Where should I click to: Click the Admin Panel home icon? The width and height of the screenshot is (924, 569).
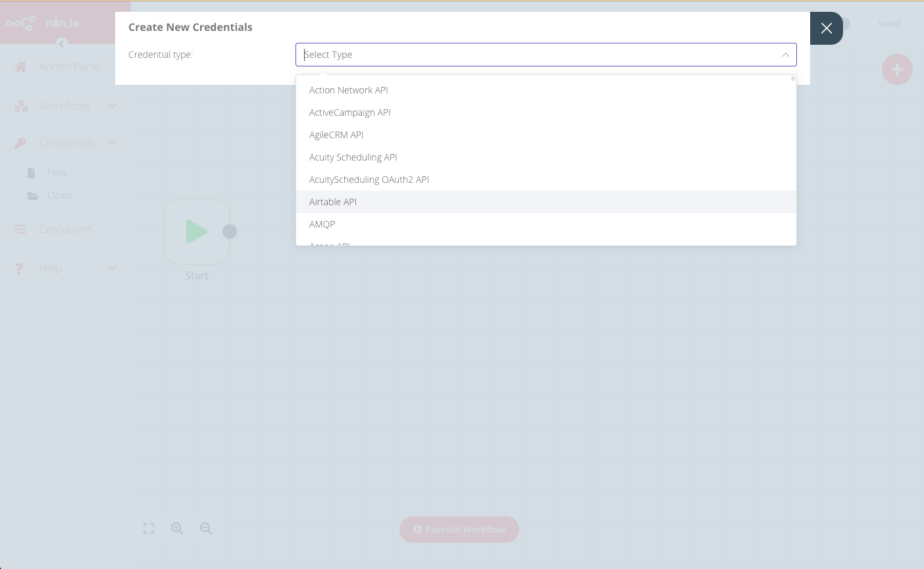(20, 66)
